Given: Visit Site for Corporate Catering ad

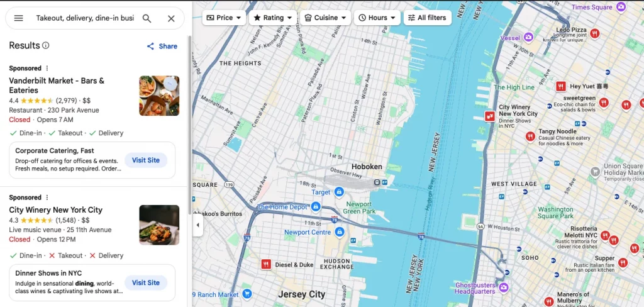Looking at the screenshot, I should pyautogui.click(x=146, y=160).
